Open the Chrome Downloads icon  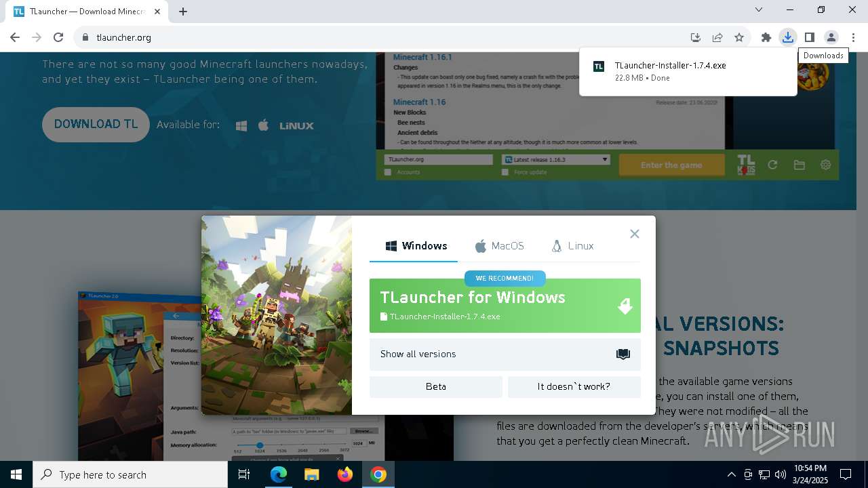[x=787, y=37]
